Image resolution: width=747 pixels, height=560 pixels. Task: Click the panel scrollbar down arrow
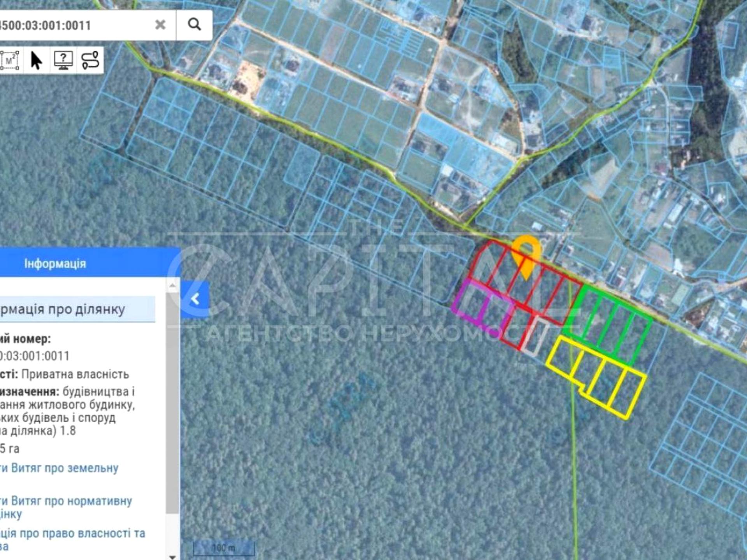pos(173,556)
